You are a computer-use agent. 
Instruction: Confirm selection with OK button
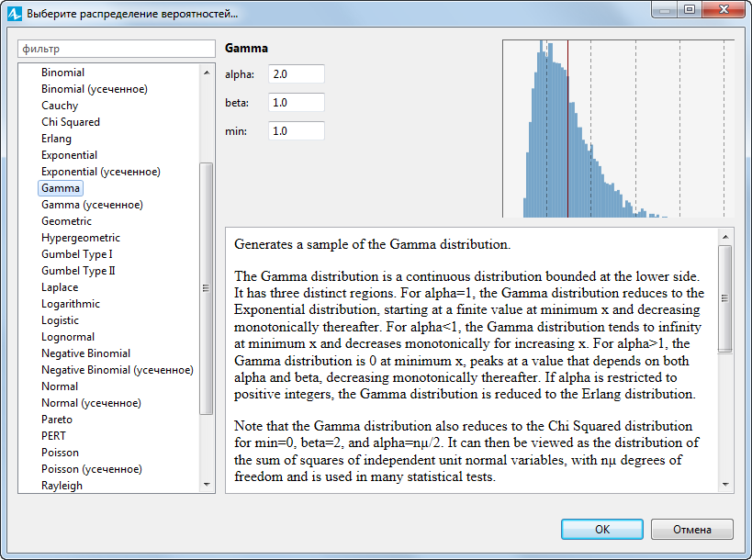[x=602, y=530]
